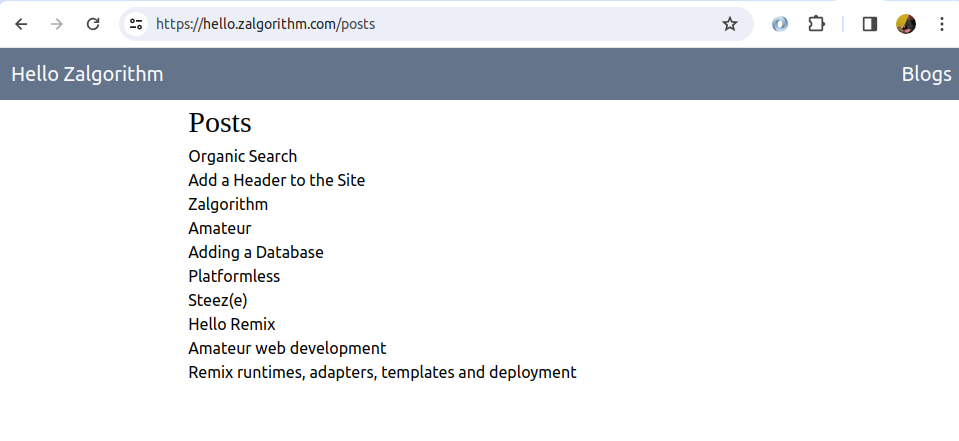Open the Adding a Database post
Viewport: 959px width, 441px height.
[256, 252]
